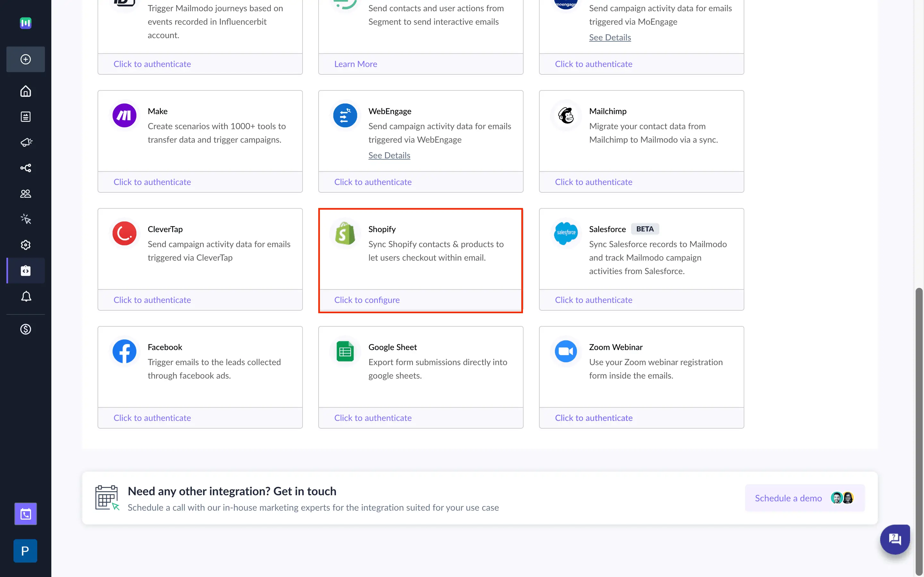
Task: Open billing via the dollar icon
Action: pyautogui.click(x=25, y=329)
